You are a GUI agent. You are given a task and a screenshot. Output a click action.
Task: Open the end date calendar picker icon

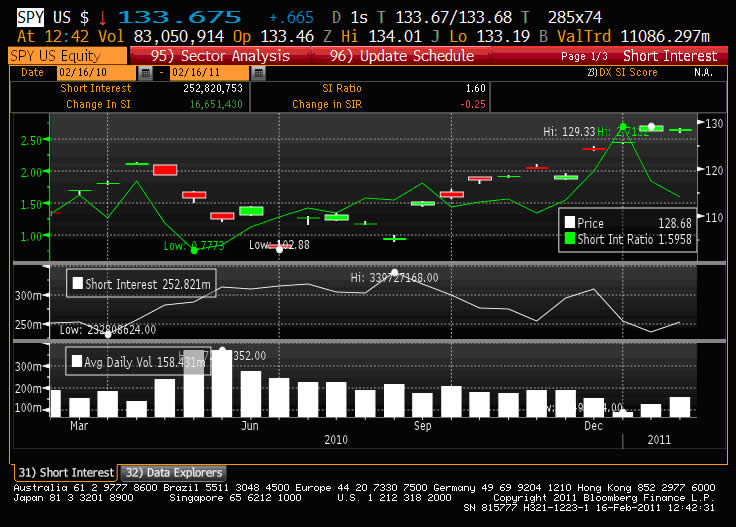pos(259,73)
